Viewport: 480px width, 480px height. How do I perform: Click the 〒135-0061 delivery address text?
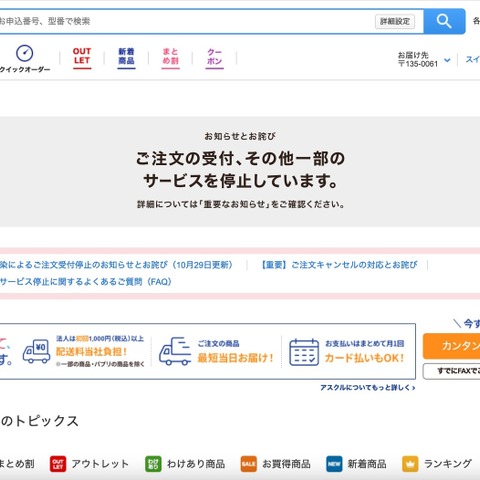coord(418,64)
